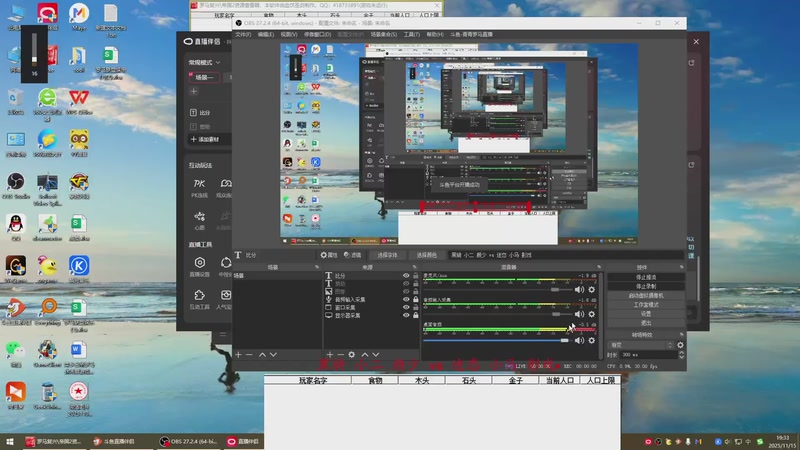
Task: Toggle visibility of 窗口采集 source
Action: pos(406,307)
